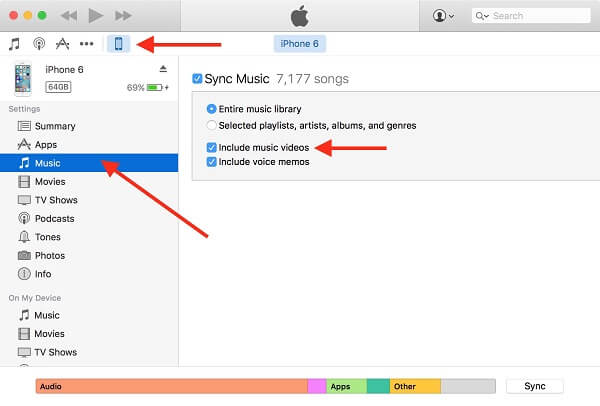Uncheck Include voice memos
The width and height of the screenshot is (600, 406).
click(211, 162)
